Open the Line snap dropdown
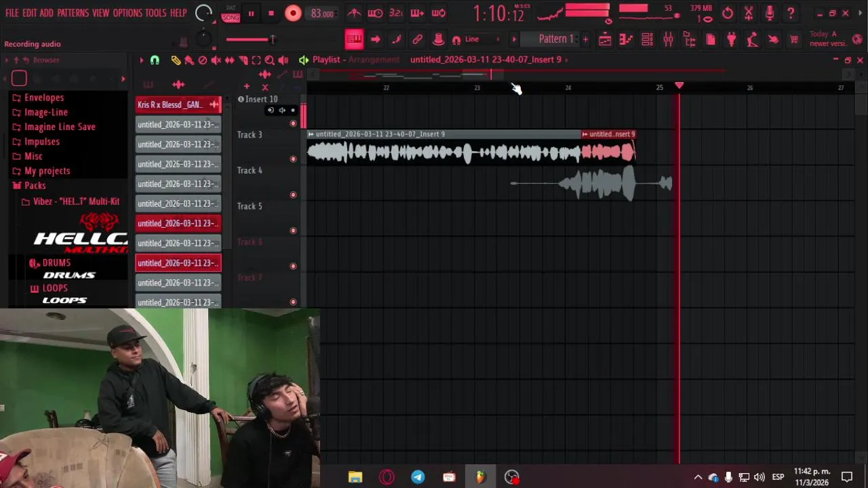 pyautogui.click(x=480, y=39)
